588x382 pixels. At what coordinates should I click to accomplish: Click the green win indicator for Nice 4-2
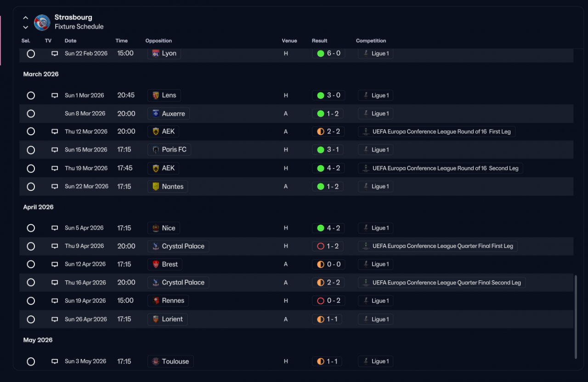pyautogui.click(x=321, y=228)
